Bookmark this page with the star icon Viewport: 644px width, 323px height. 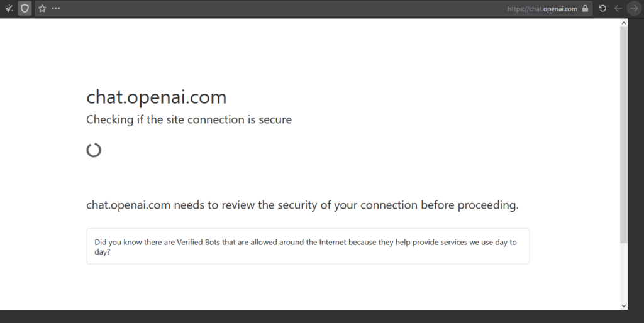click(x=42, y=8)
